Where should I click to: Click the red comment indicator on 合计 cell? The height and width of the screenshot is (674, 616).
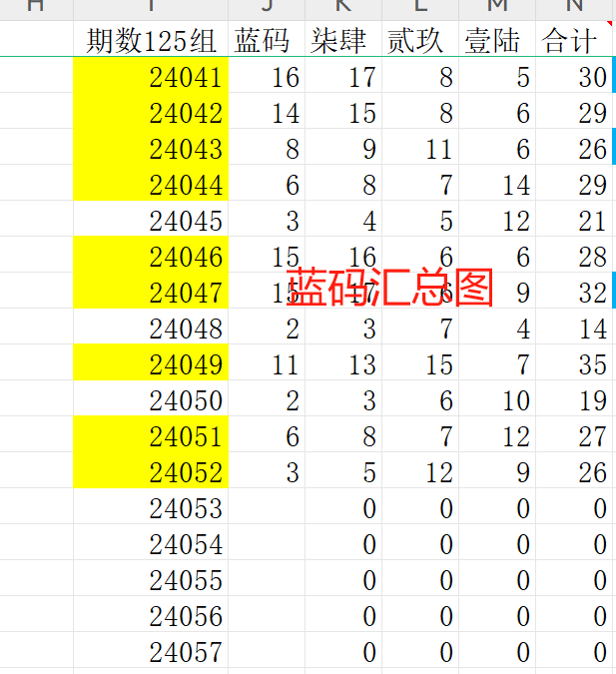[x=609, y=24]
